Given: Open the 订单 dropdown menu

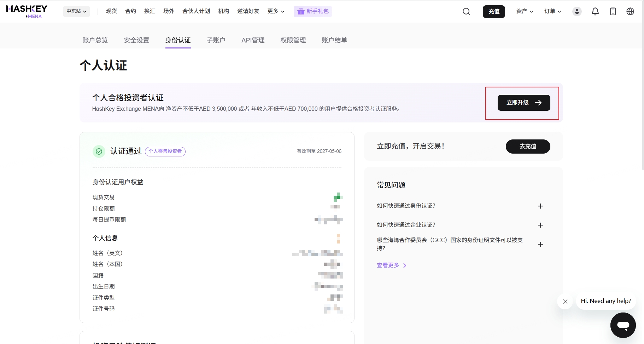Looking at the screenshot, I should tap(553, 11).
